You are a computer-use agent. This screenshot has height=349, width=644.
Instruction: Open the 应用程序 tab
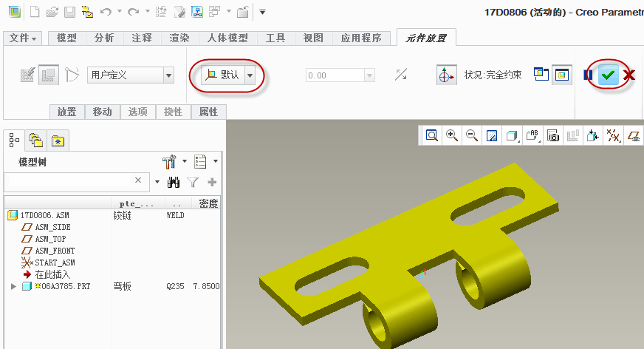(361, 38)
